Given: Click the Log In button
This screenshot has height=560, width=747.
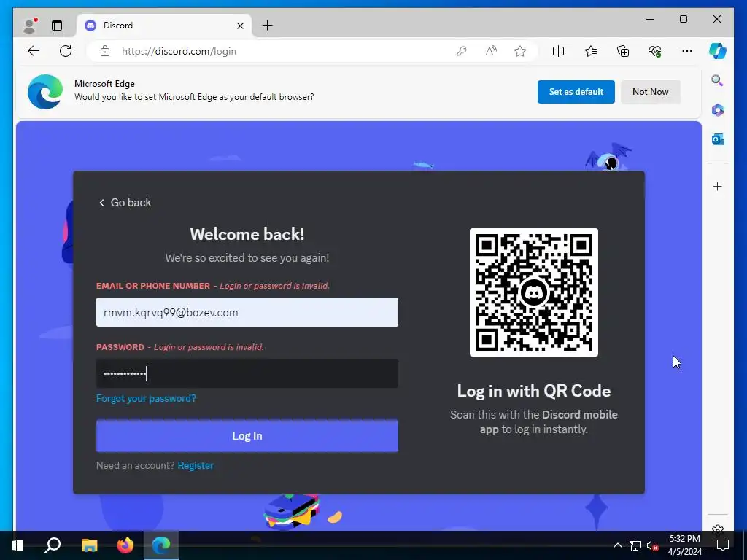Looking at the screenshot, I should 247,436.
